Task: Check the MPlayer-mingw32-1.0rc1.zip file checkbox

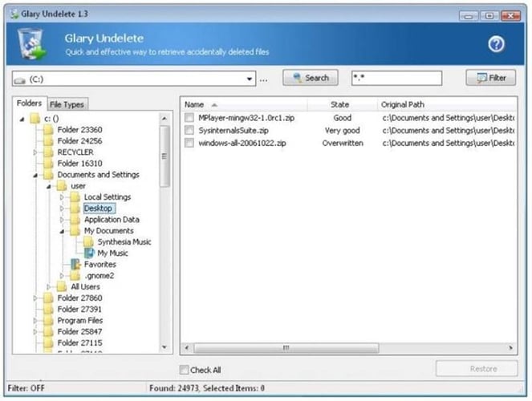Action: point(189,118)
